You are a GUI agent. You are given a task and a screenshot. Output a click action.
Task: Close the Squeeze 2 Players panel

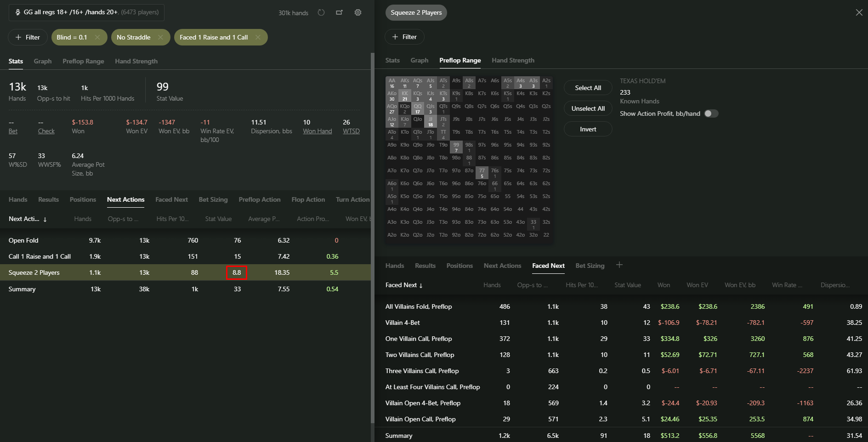point(859,12)
